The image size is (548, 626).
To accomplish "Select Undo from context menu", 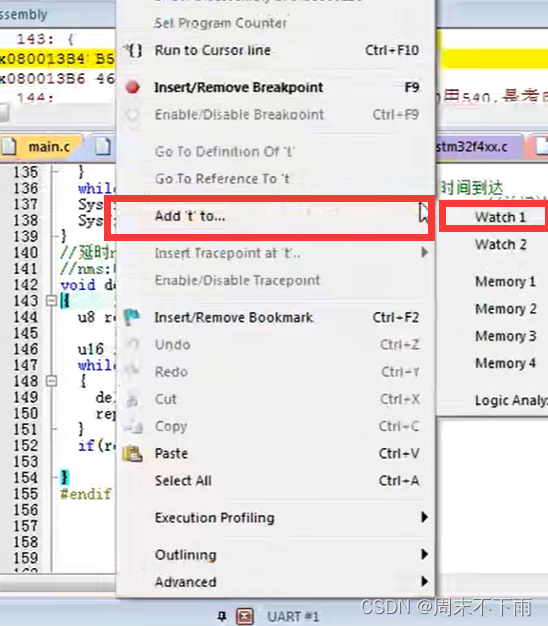I will pyautogui.click(x=275, y=345).
